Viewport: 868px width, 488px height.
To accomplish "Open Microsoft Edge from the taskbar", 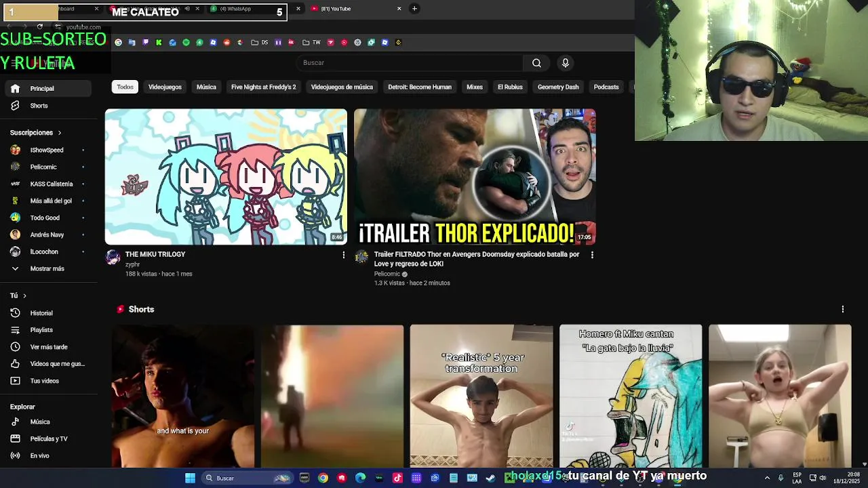I will click(x=360, y=478).
